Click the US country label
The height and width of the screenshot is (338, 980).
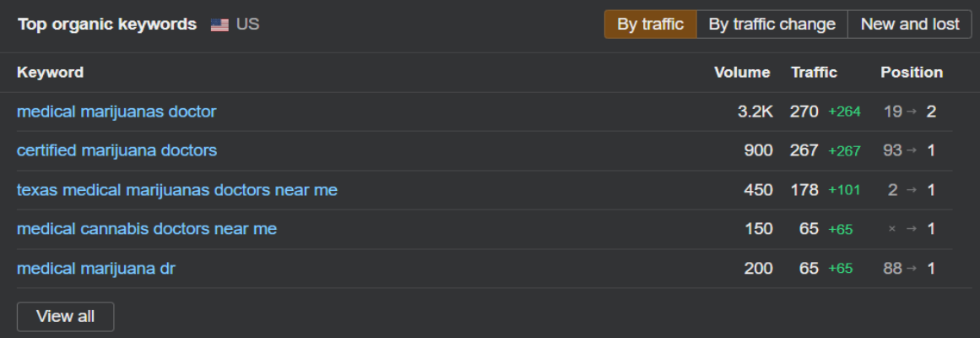coord(247,25)
